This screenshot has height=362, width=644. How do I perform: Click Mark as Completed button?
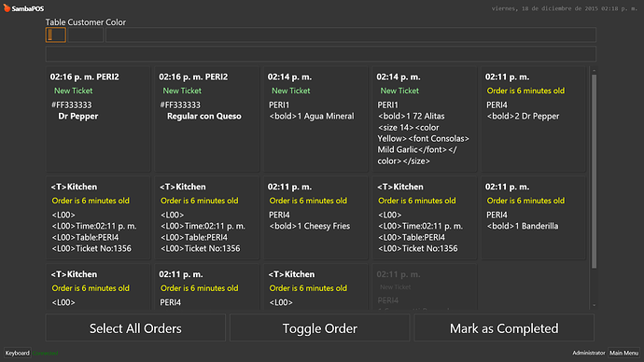(504, 327)
